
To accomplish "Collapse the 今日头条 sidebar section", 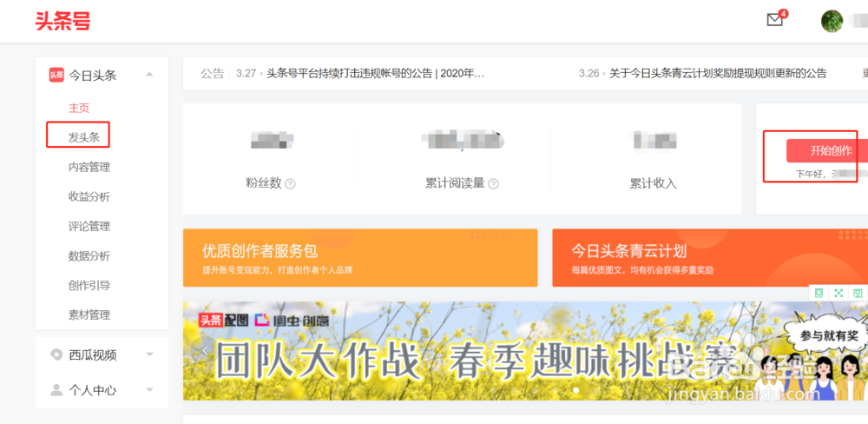I will pyautogui.click(x=149, y=74).
